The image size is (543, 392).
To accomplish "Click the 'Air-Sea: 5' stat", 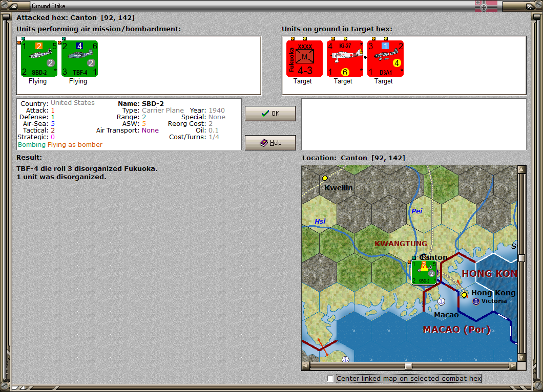I will [39, 123].
